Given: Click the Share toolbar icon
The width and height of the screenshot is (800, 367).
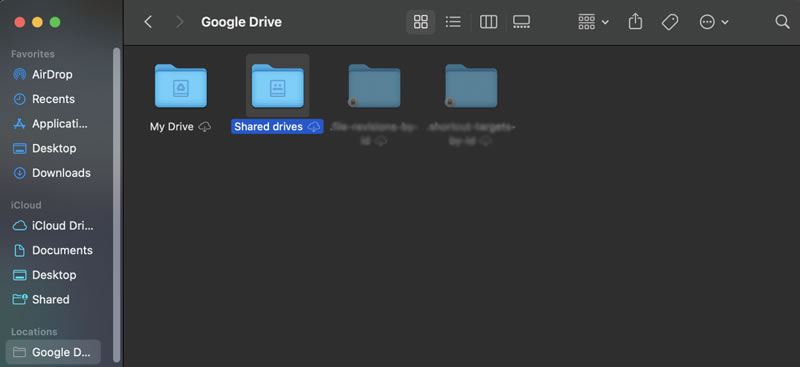Looking at the screenshot, I should coord(635,21).
